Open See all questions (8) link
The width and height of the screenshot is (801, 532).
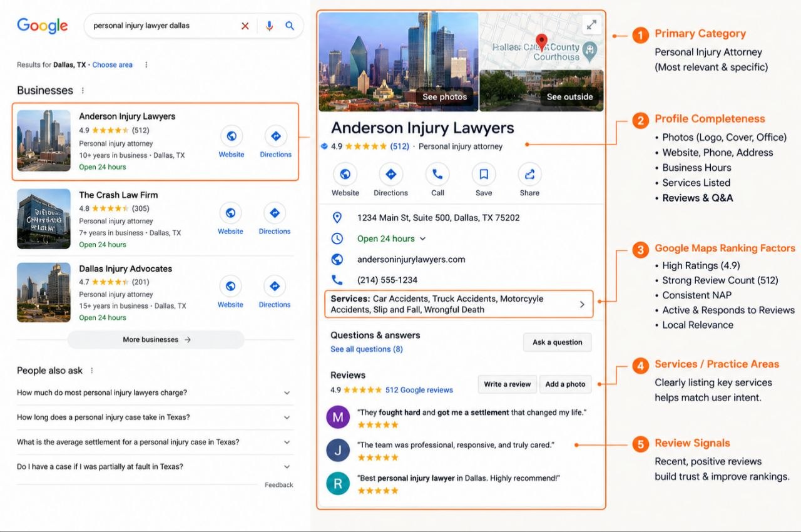click(x=367, y=349)
